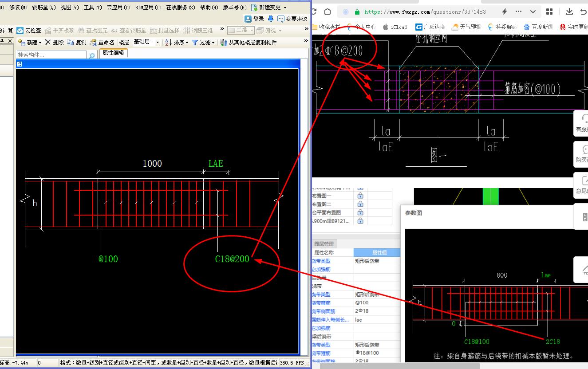Image resolution: width=588 pixels, height=369 pixels.
Task: Click the 重命名 rename icon
Action: 93,43
